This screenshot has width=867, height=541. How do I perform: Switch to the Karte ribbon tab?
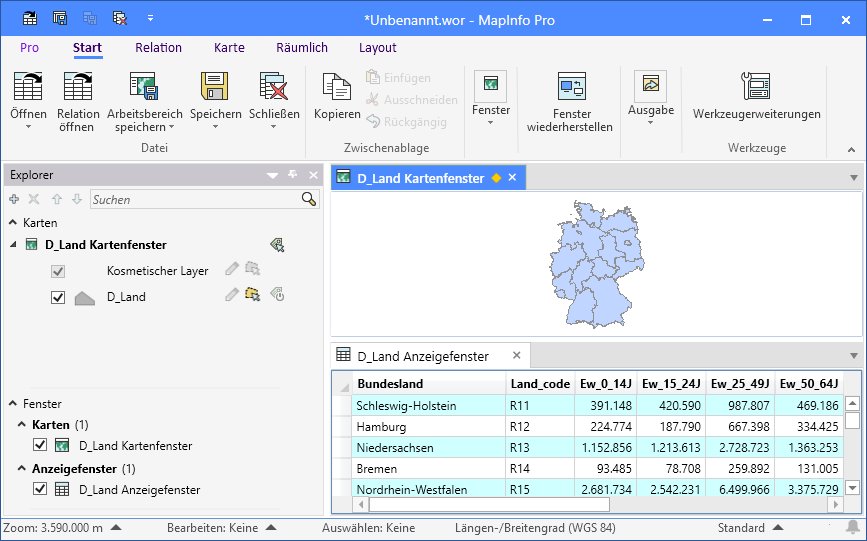tap(229, 48)
